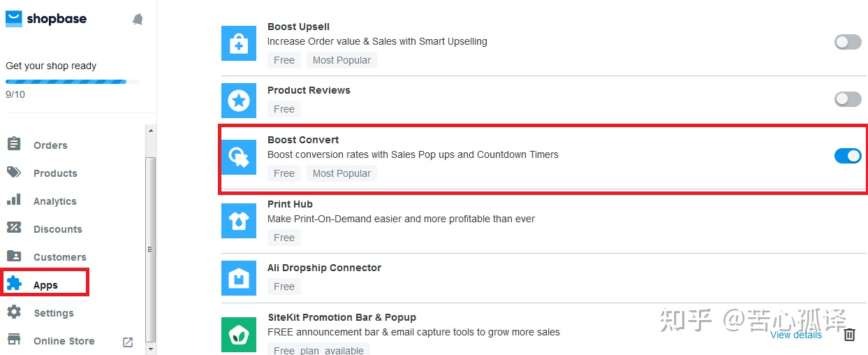This screenshot has height=355, width=868.
Task: Click the Print Hub t-shirt icon
Action: pyautogui.click(x=239, y=221)
